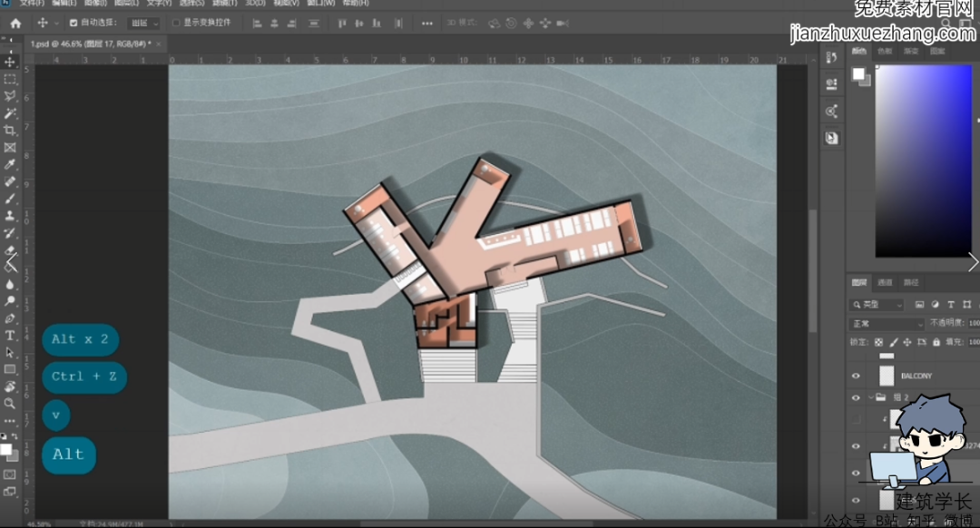Click align bottom edges icon
The image size is (980, 528).
point(377,23)
